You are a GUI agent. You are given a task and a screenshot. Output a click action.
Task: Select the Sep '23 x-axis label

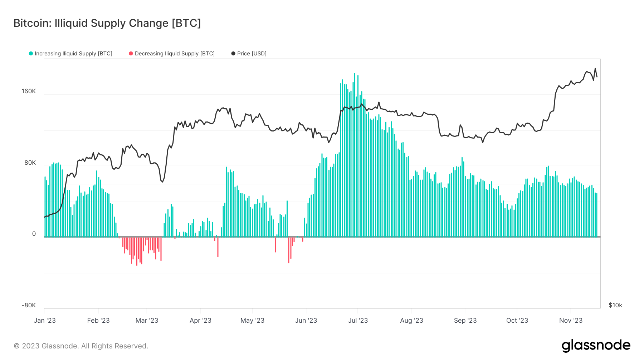point(465,321)
